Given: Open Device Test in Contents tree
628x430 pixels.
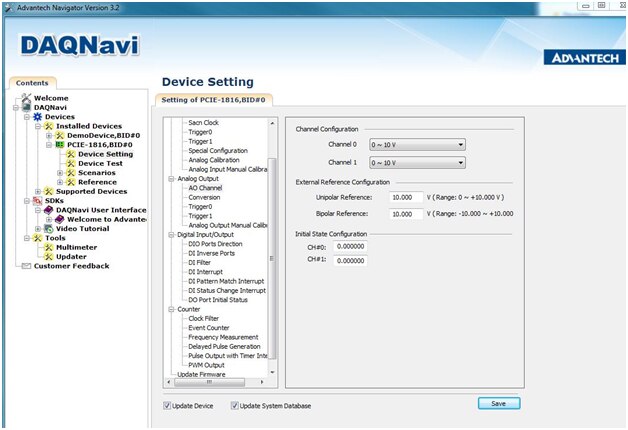Looking at the screenshot, I should coord(101,163).
